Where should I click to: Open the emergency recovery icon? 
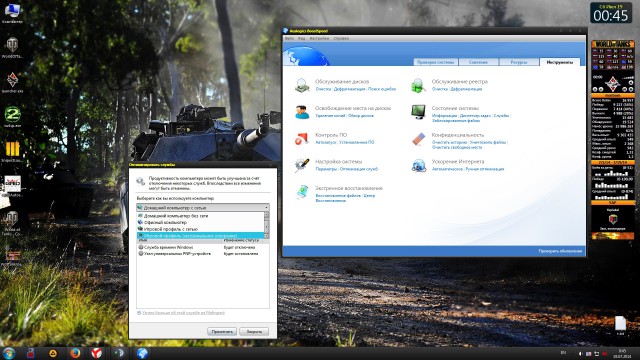[302, 192]
